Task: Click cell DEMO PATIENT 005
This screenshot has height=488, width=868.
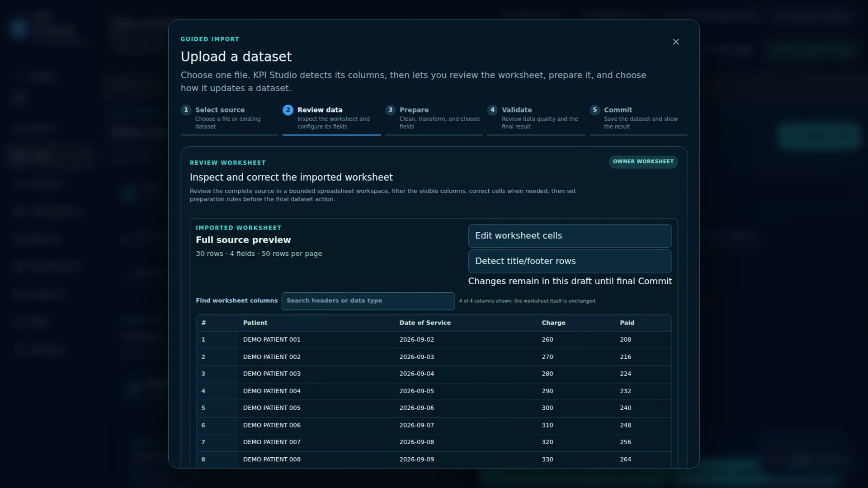Action: point(316,408)
